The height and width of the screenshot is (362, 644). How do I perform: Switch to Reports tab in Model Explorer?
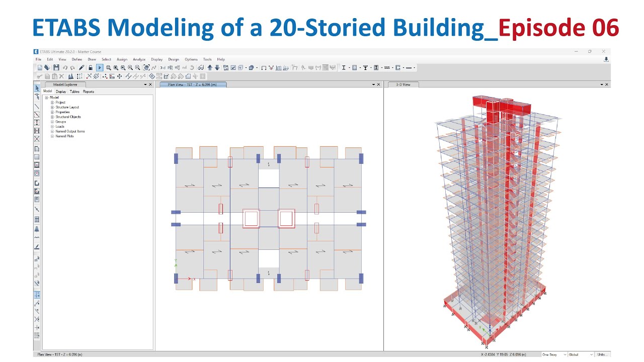[89, 92]
